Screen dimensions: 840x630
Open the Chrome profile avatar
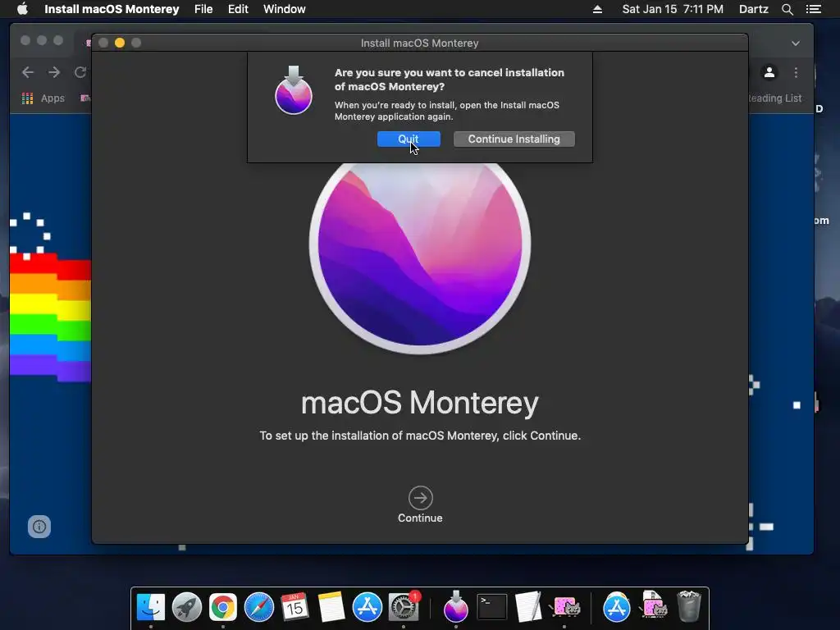[x=769, y=72]
